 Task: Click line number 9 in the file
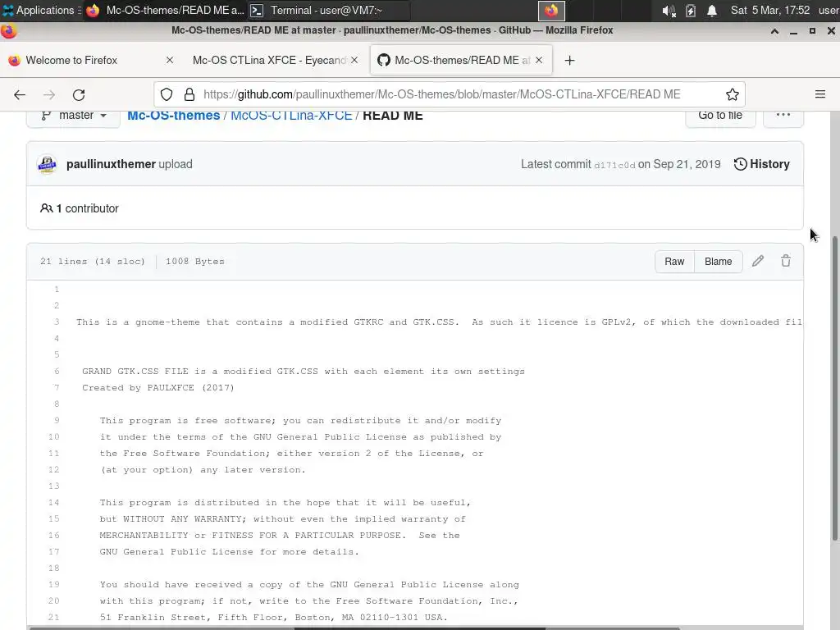pos(57,421)
